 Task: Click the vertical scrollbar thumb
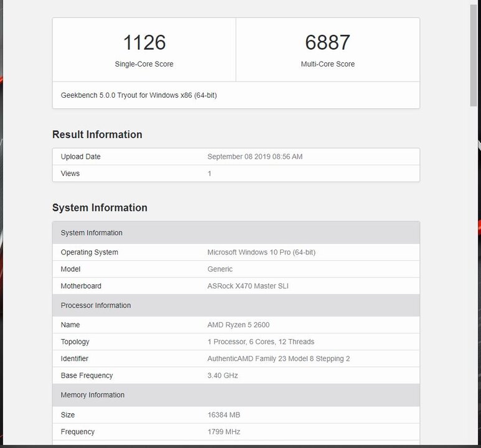coord(474,56)
